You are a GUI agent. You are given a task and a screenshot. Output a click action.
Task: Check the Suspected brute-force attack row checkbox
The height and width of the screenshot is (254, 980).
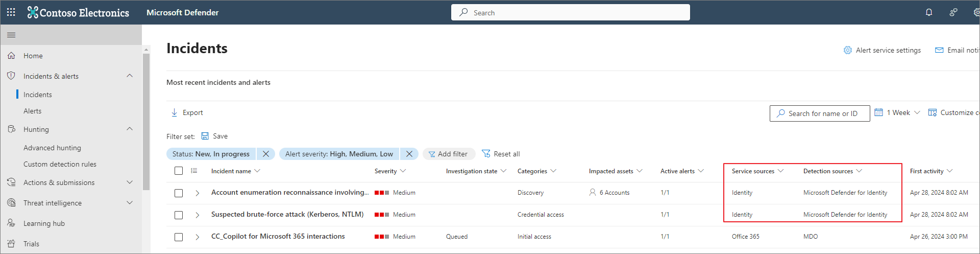179,215
